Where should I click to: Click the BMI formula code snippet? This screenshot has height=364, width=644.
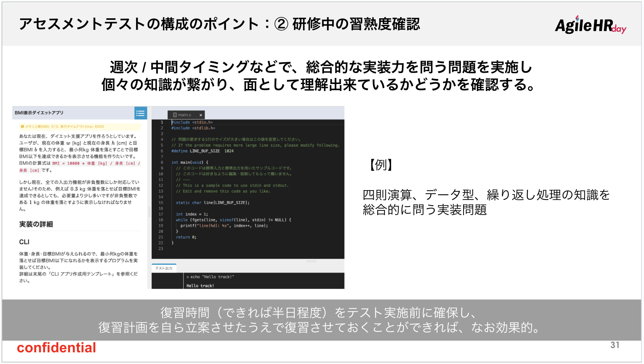96,164
